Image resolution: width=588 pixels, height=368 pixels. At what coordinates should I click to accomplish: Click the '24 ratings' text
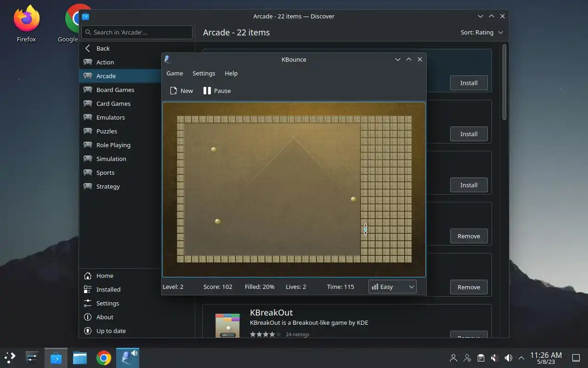pos(297,334)
